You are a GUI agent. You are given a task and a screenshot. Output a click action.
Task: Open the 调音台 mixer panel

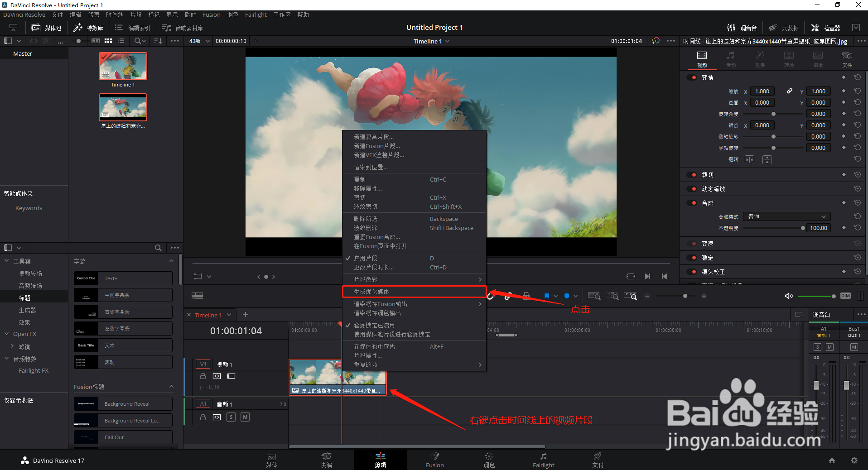click(x=742, y=28)
